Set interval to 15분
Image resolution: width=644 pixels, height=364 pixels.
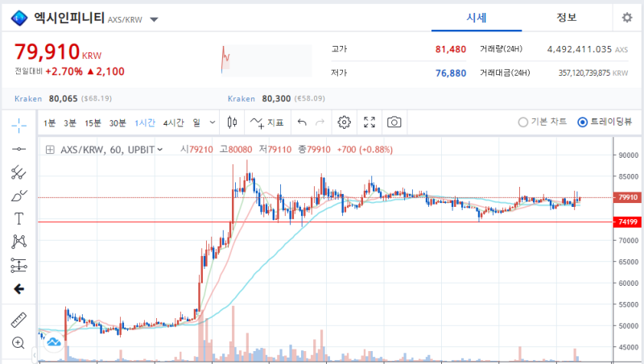click(93, 123)
